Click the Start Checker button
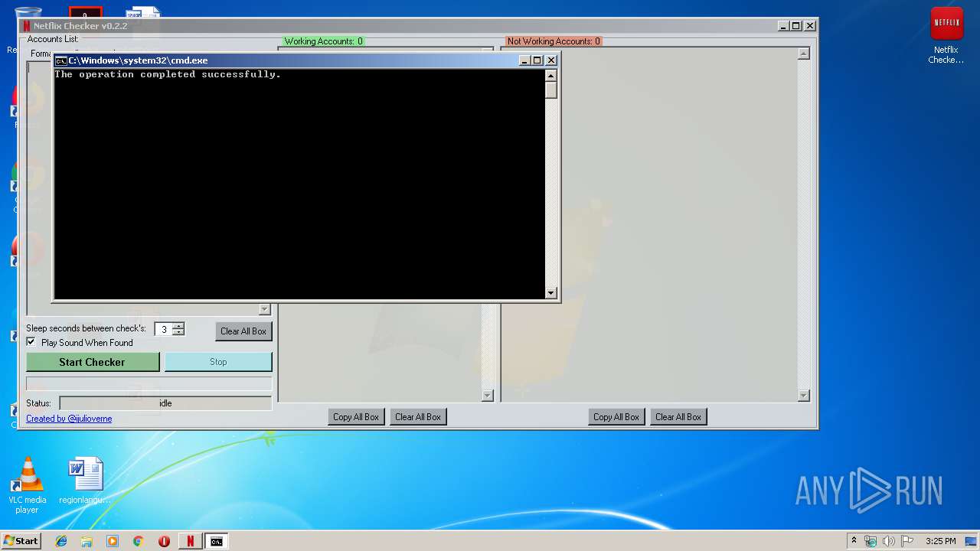This screenshot has height=551, width=980. point(93,362)
